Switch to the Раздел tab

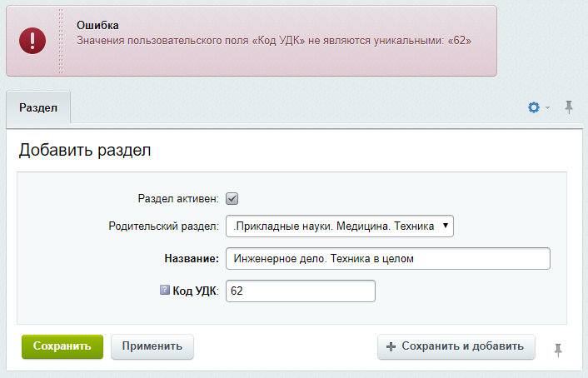[x=38, y=108]
